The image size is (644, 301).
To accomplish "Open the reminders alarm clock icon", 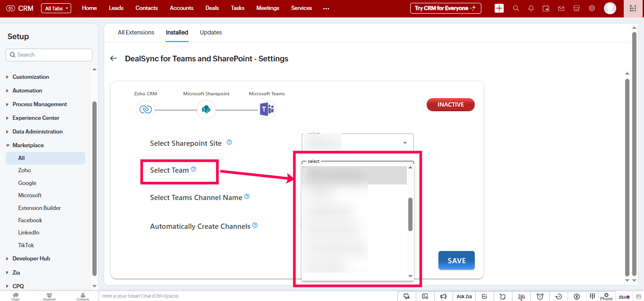I will pos(540,296).
